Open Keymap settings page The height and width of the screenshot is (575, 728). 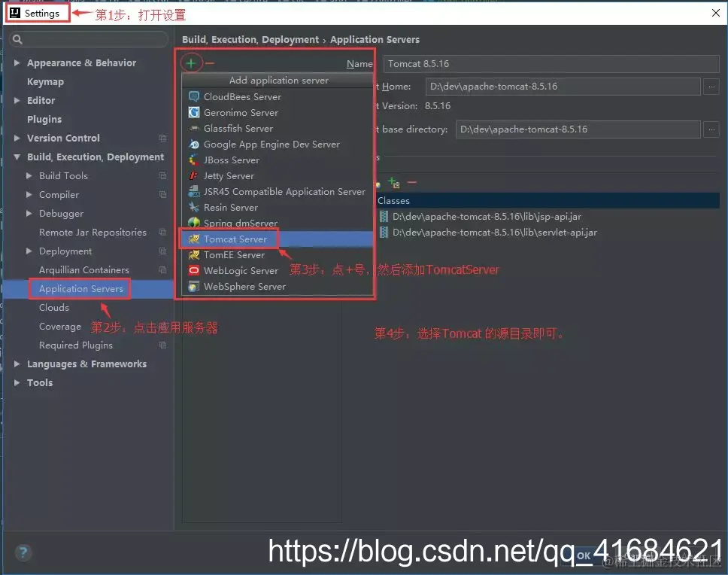tap(45, 82)
